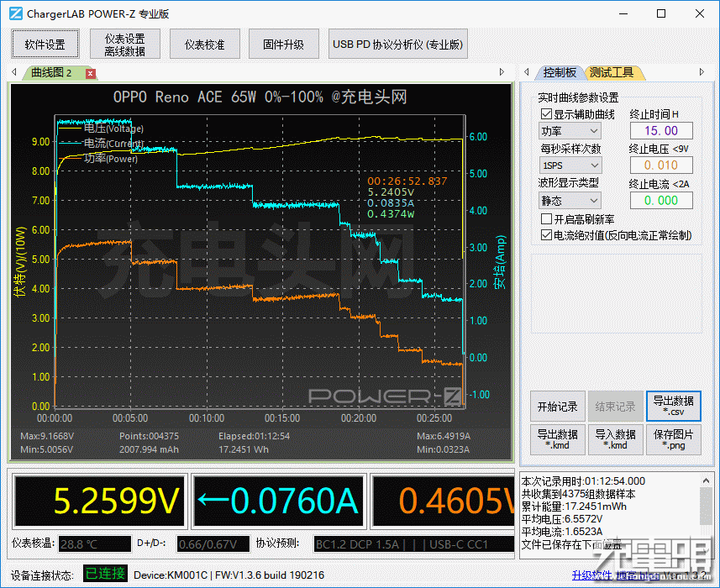Click the 已连接 connection status indicator
Viewport: 720px width, 588px height.
click(106, 574)
